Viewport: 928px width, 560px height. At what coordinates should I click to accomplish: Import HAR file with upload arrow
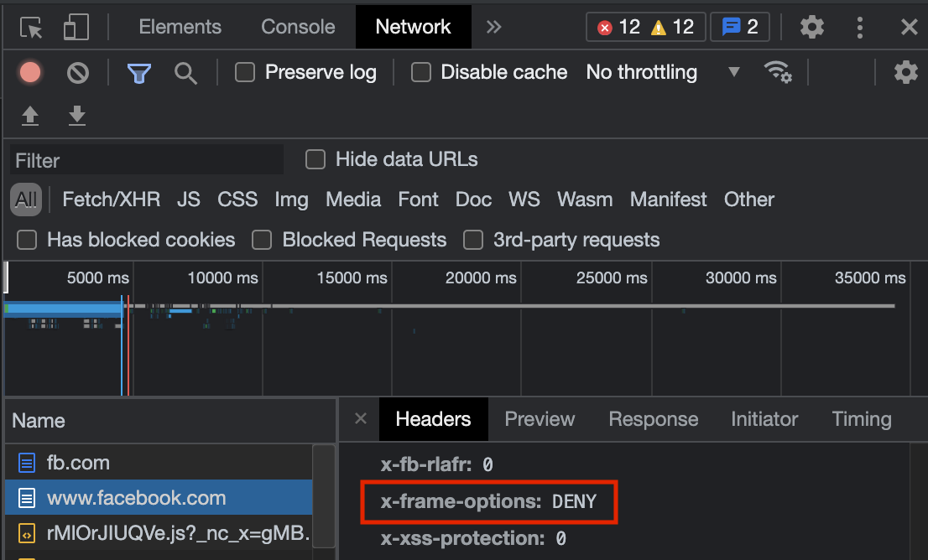tap(30, 116)
